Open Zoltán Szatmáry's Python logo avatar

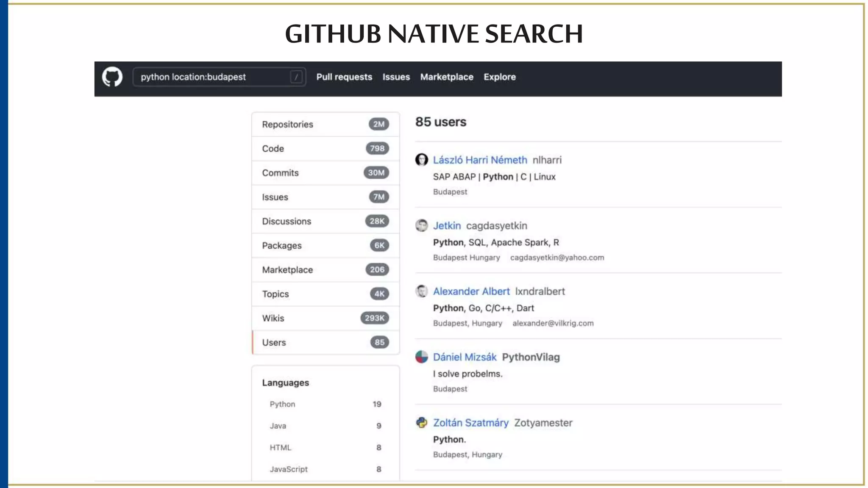click(422, 422)
